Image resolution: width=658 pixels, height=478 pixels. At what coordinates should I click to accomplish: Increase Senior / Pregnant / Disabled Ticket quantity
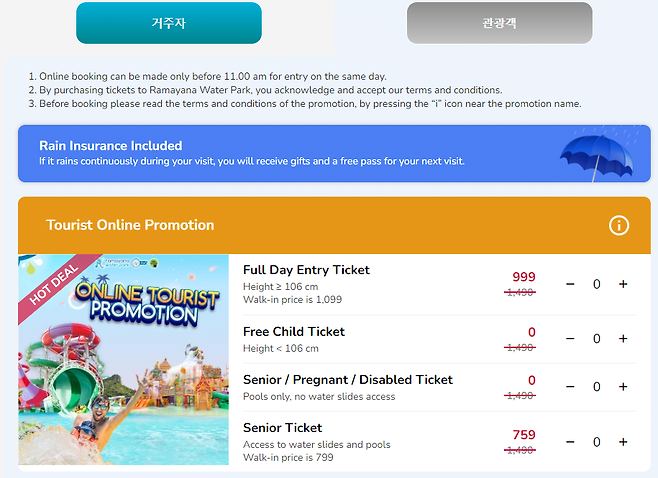[623, 387]
